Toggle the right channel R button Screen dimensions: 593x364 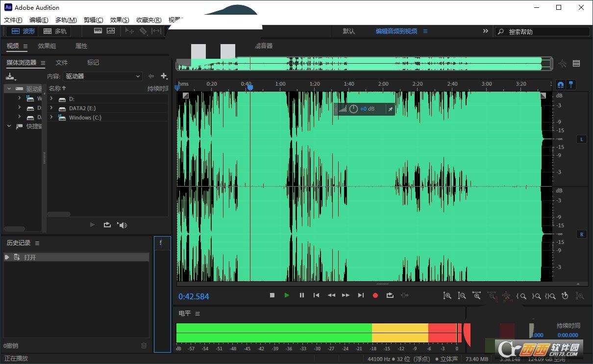[582, 234]
